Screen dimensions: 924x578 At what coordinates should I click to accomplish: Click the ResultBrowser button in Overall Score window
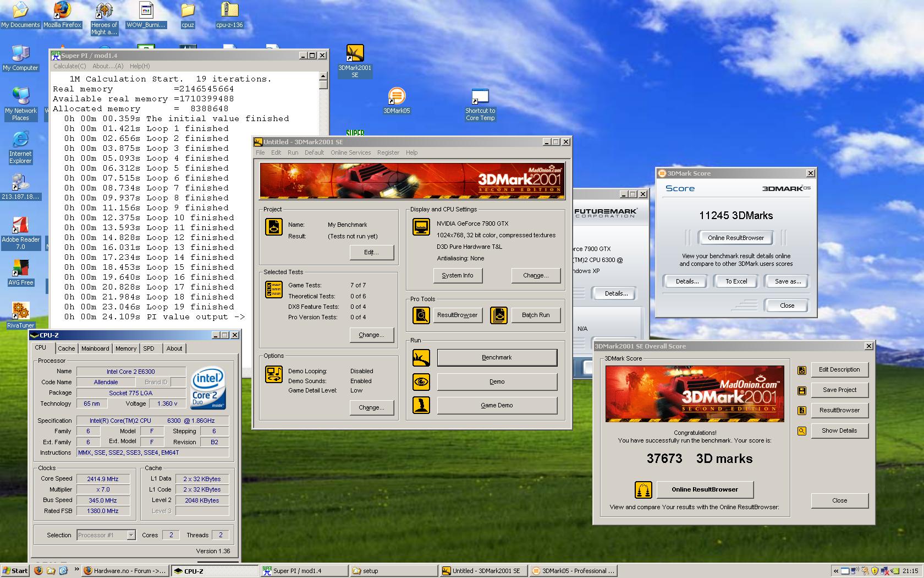[839, 410]
